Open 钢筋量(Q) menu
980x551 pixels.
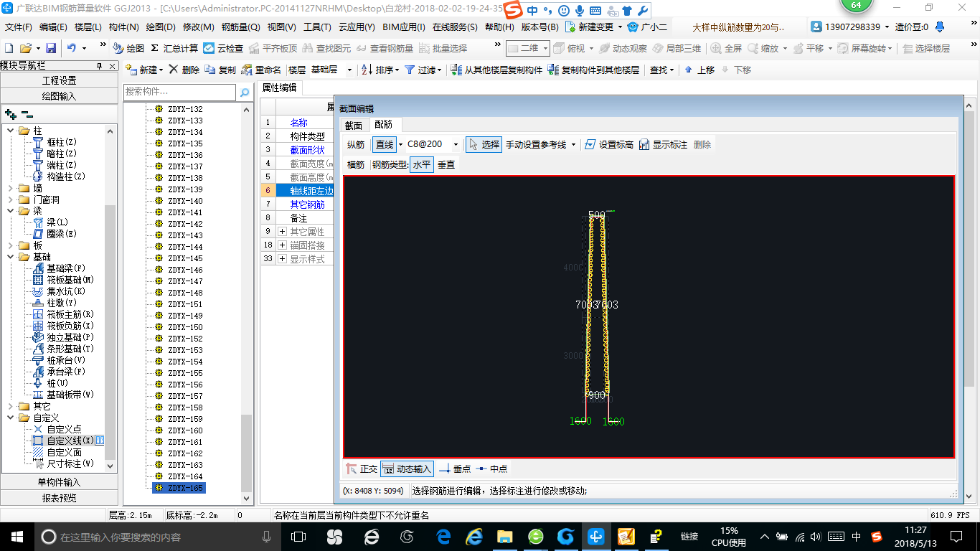pyautogui.click(x=240, y=27)
